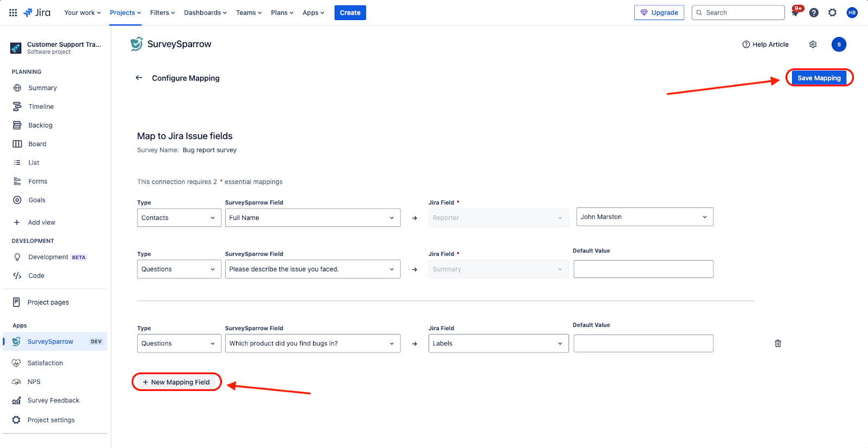Open the Projects menu in top navigation
The image size is (868, 448).
pyautogui.click(x=125, y=12)
